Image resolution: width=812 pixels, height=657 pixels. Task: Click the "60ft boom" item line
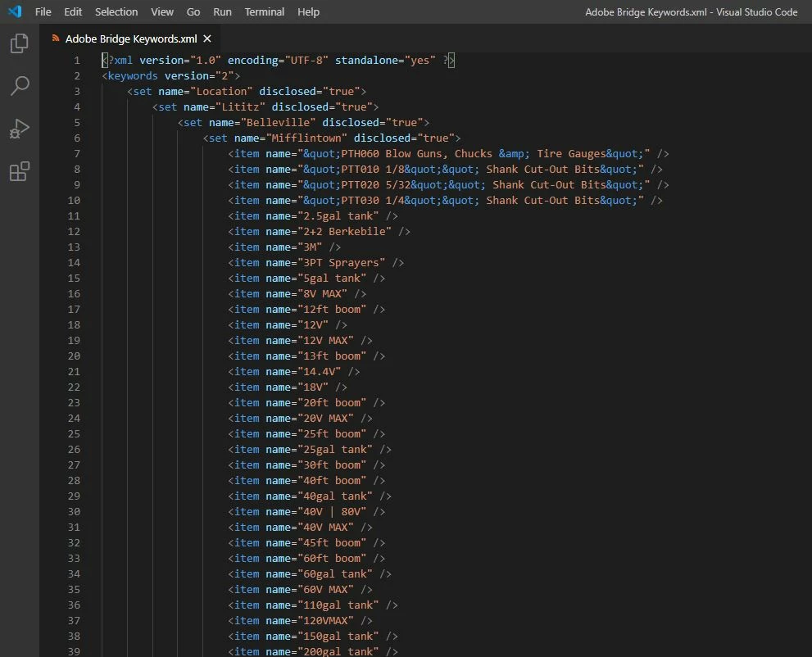click(306, 558)
